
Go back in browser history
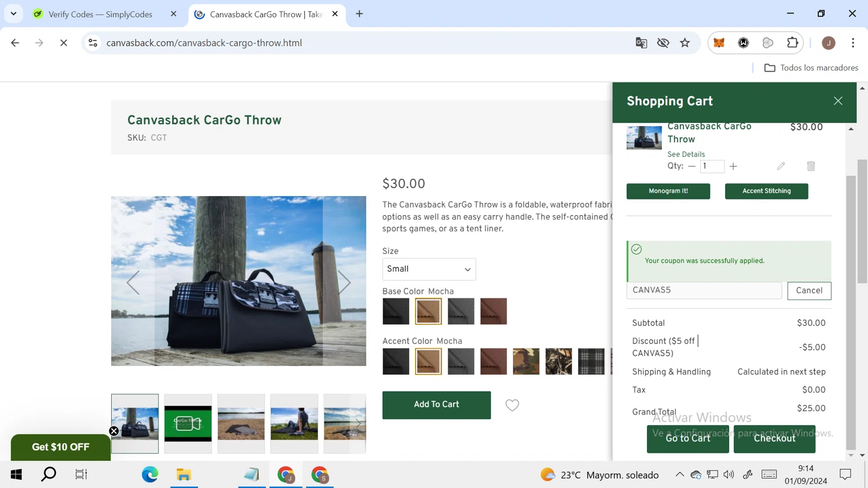(15, 43)
